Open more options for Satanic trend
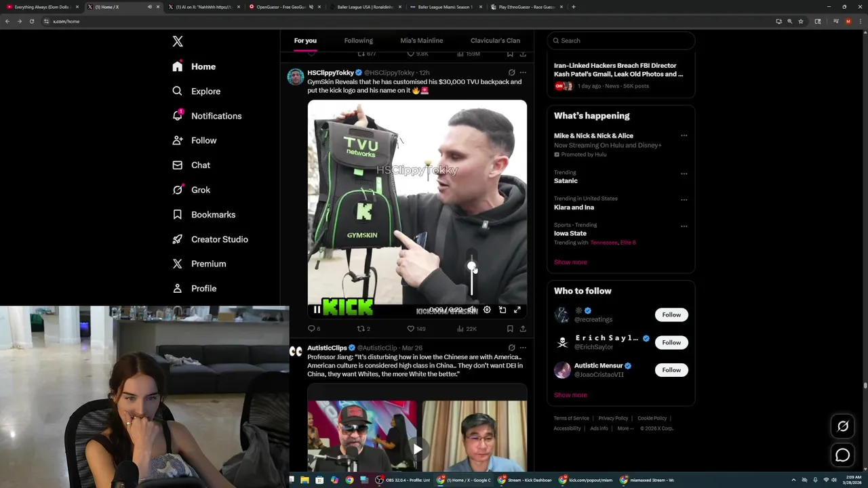The image size is (868, 488). (684, 174)
